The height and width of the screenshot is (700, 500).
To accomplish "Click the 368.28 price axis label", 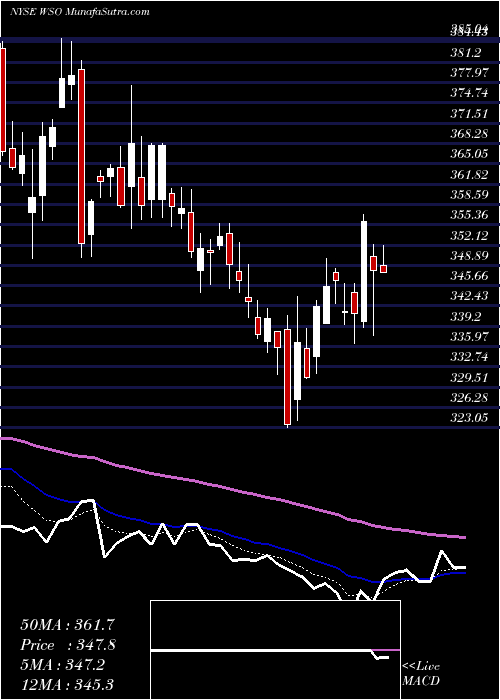I will tap(471, 134).
